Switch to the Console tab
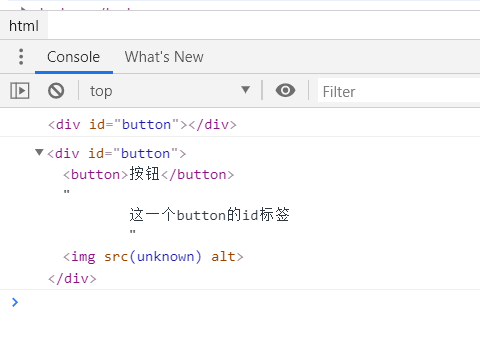480x364 pixels. (x=74, y=57)
